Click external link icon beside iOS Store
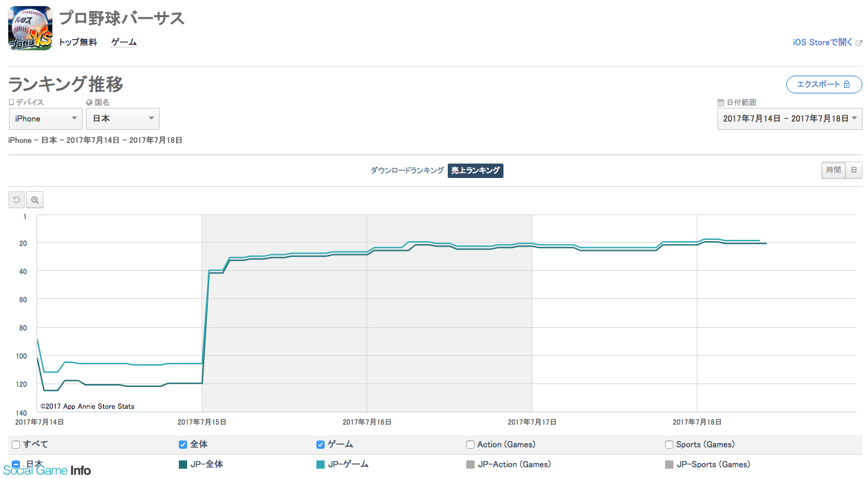Image resolution: width=868 pixels, height=479 pixels. coord(859,43)
